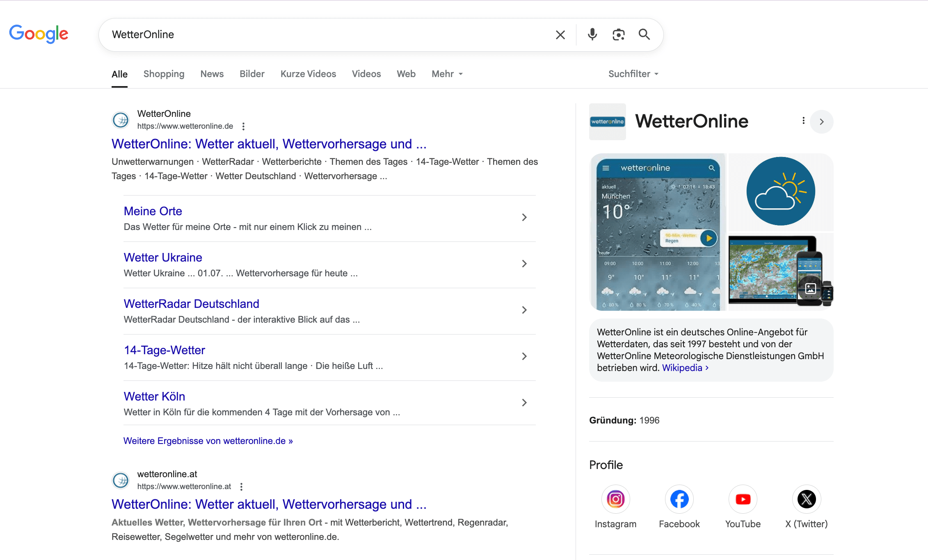The width and height of the screenshot is (928, 560).
Task: Open the sun-and-cloud app icon thumbnail
Action: 781,191
